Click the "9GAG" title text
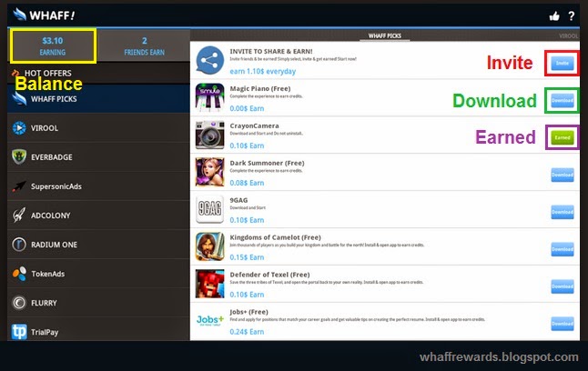 238,200
